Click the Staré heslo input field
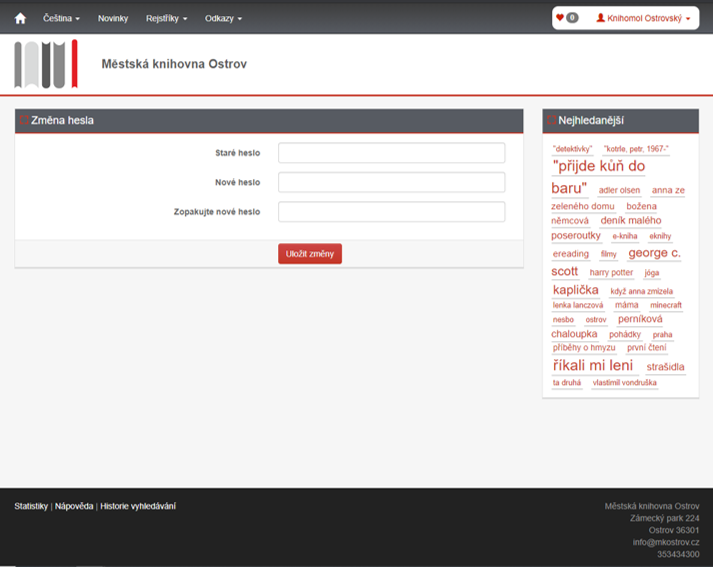The image size is (713, 567). [x=391, y=153]
